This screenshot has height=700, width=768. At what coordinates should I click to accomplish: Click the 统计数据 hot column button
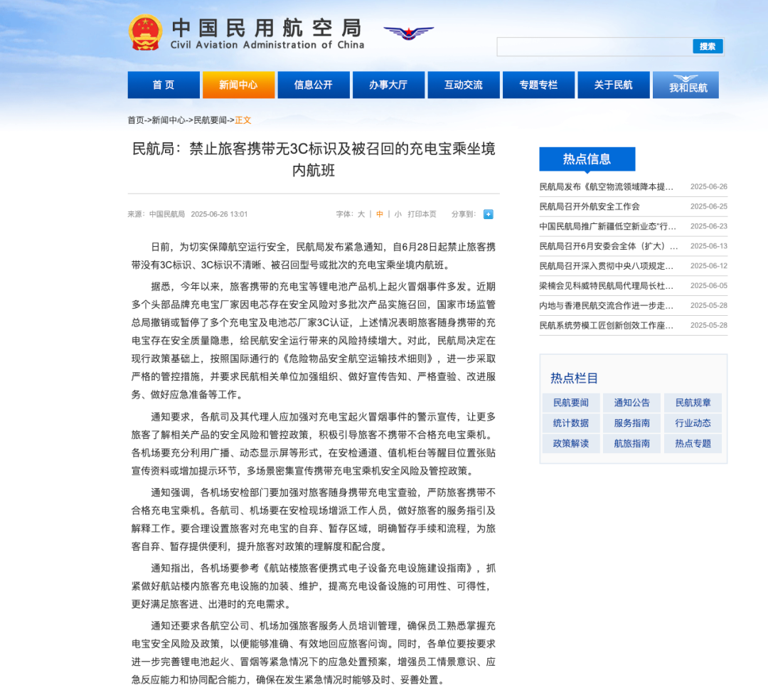tap(571, 423)
